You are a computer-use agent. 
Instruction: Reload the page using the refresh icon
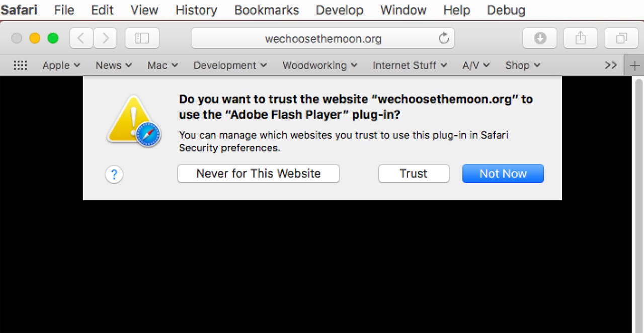[443, 38]
